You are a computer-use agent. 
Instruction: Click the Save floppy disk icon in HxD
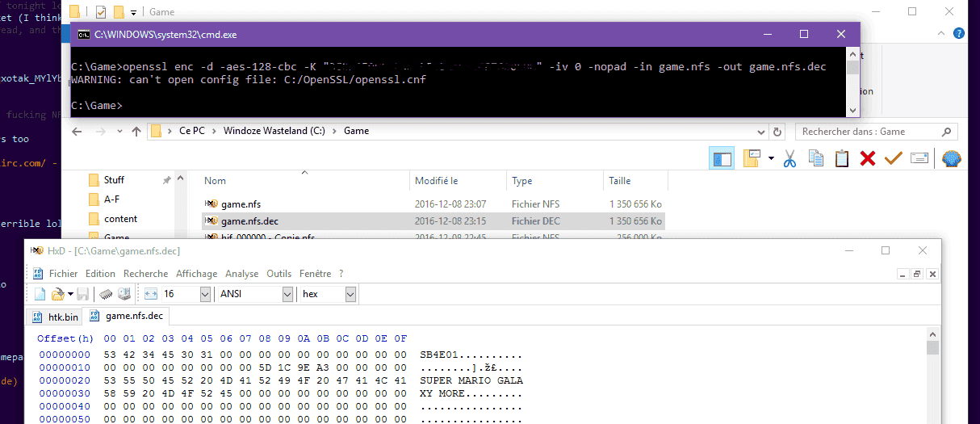coord(83,294)
